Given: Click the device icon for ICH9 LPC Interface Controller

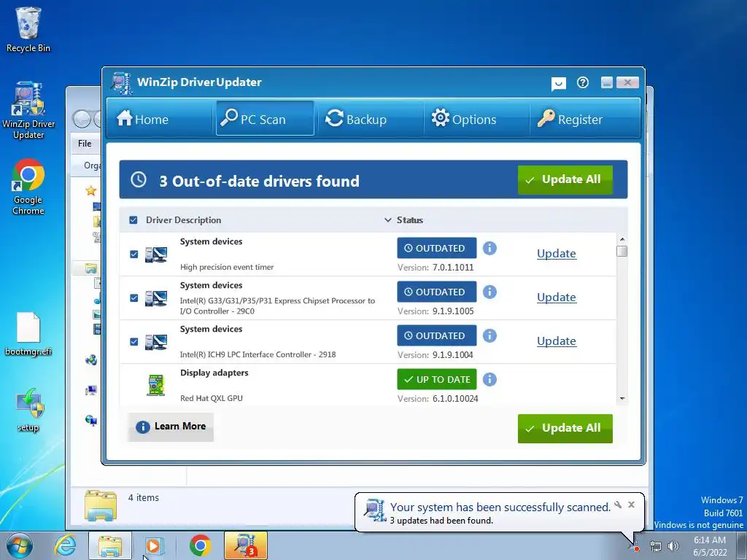Looking at the screenshot, I should (x=156, y=343).
